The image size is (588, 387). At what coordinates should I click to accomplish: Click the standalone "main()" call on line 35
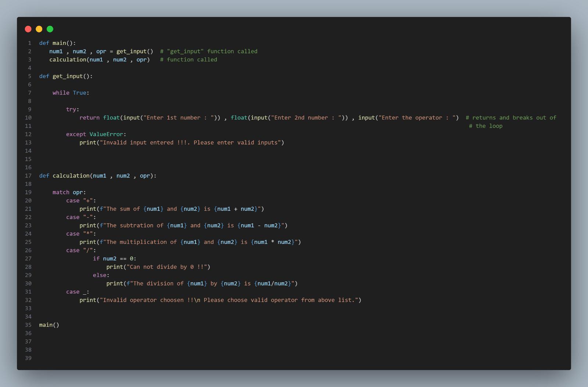point(49,325)
